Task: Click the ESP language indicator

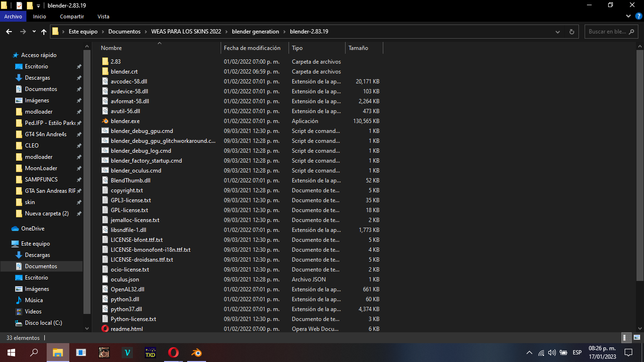Action: click(x=577, y=353)
